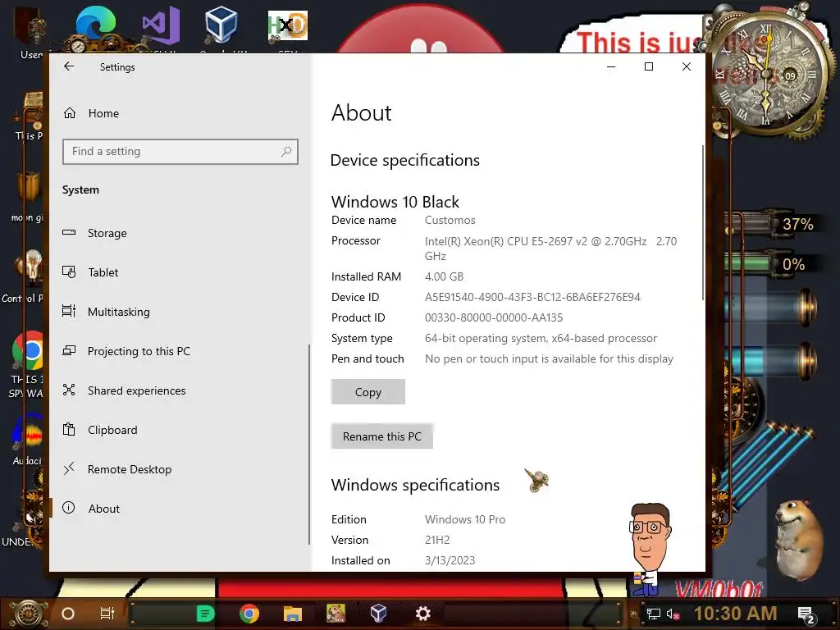Open Projecting to this PC page
The image size is (840, 630).
pyautogui.click(x=180, y=351)
